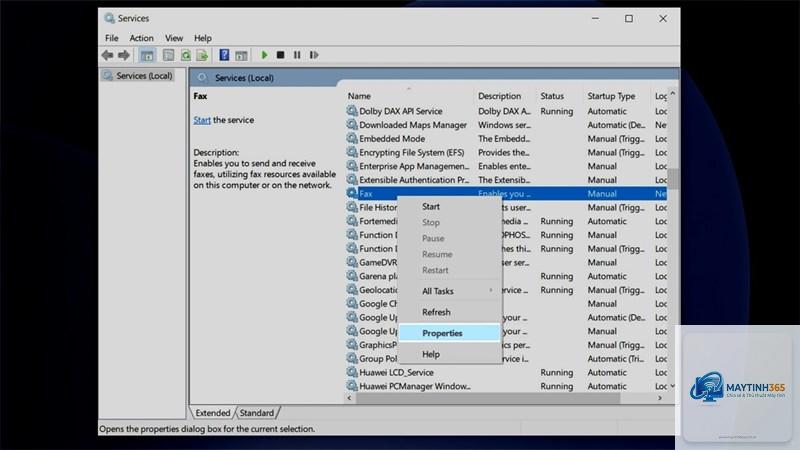This screenshot has height=450, width=800.
Task: Click the Running status of Huawei PCManager row
Action: (557, 387)
